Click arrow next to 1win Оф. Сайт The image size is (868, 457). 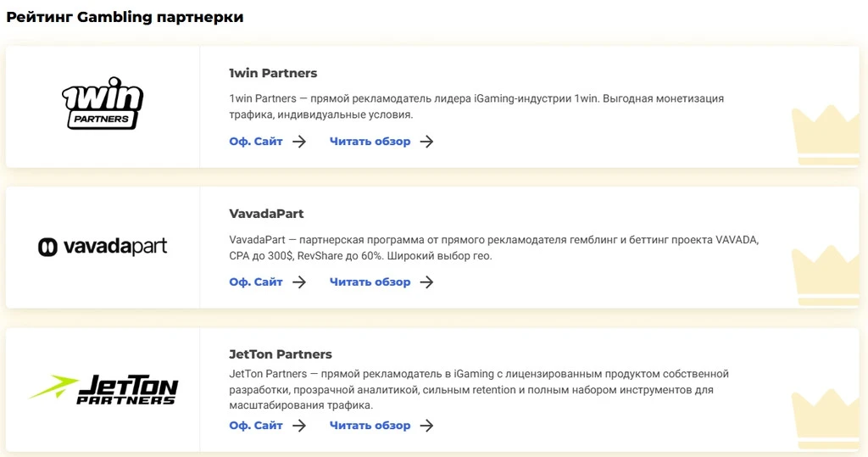coord(299,142)
